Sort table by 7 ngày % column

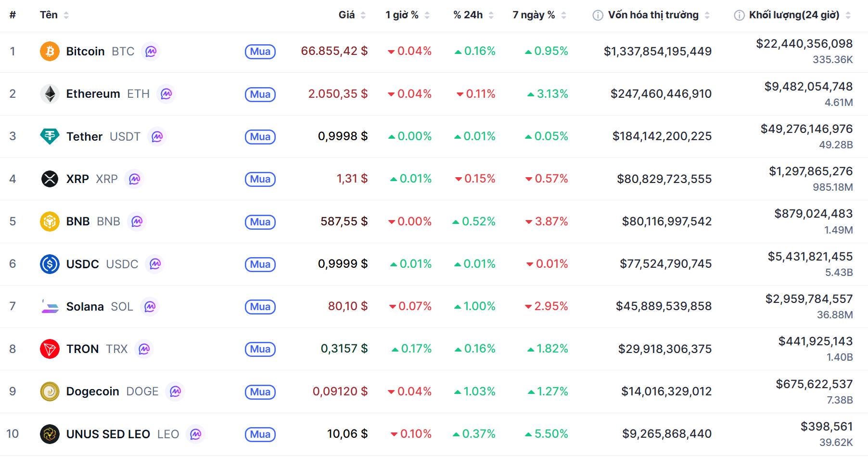pos(539,15)
